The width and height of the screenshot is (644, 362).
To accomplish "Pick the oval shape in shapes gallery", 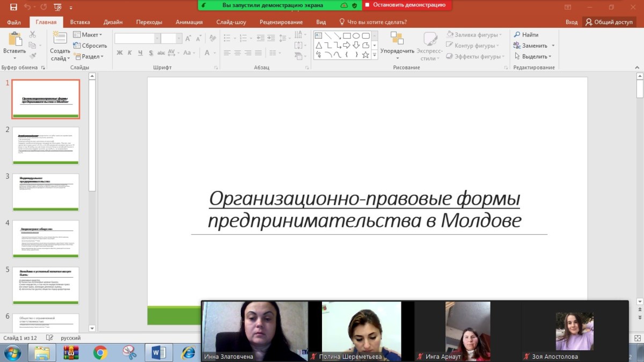I will pos(356,36).
